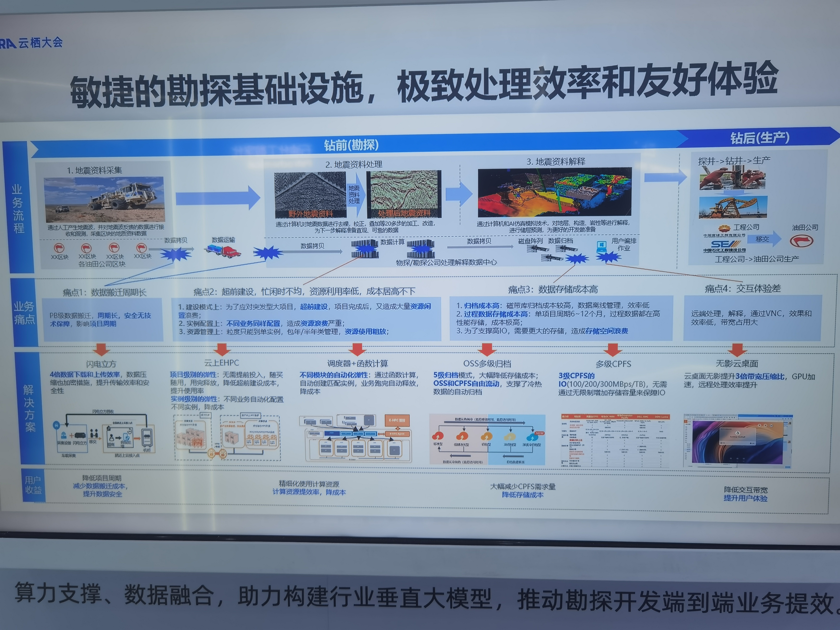Open the 无影云桌面 desktop screenshot
This screenshot has width=840, height=630.
(x=738, y=441)
